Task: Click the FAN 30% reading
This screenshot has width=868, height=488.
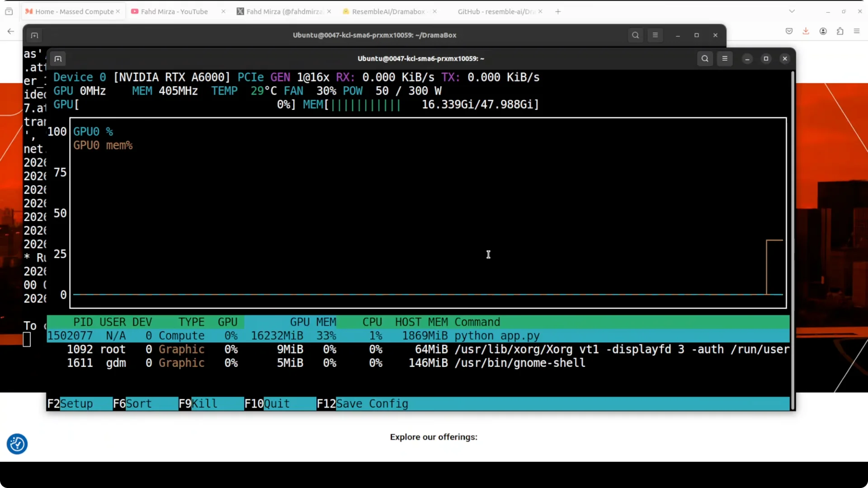Action: pos(310,91)
